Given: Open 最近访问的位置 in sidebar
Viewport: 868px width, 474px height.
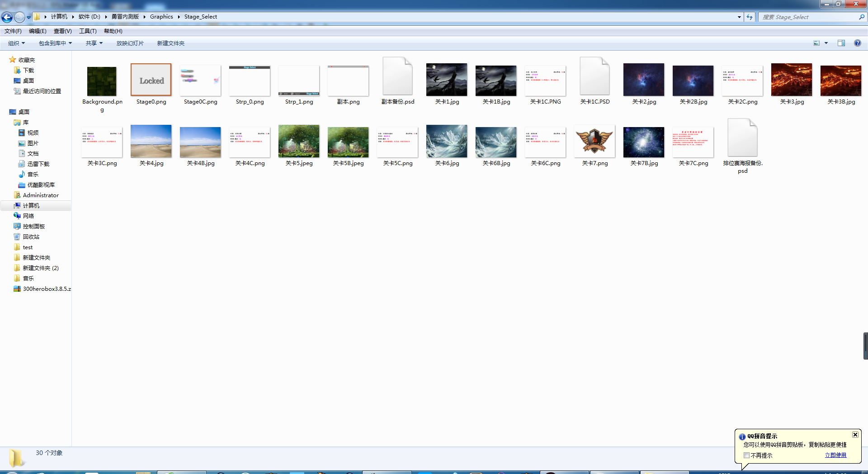Looking at the screenshot, I should [x=38, y=91].
